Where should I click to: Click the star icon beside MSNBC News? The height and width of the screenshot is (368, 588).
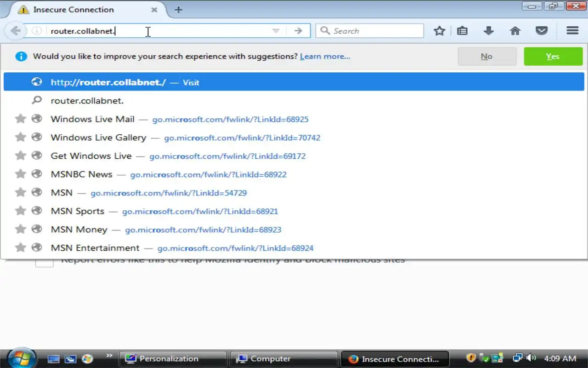(20, 174)
